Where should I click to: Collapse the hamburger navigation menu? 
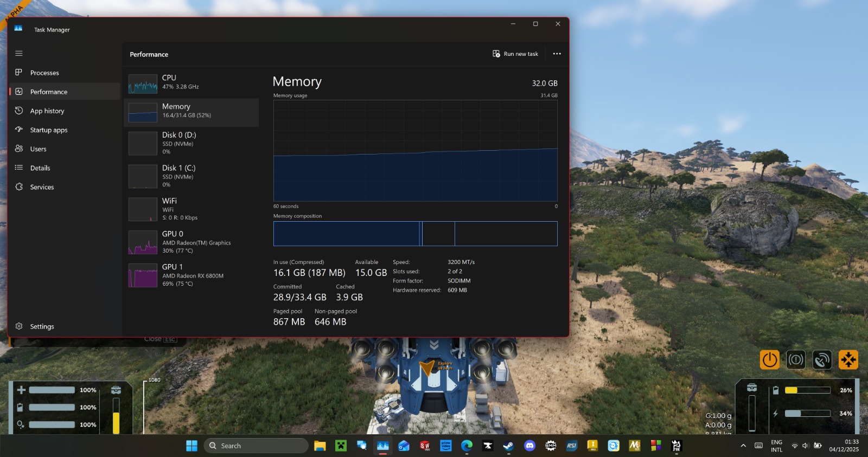[19, 53]
